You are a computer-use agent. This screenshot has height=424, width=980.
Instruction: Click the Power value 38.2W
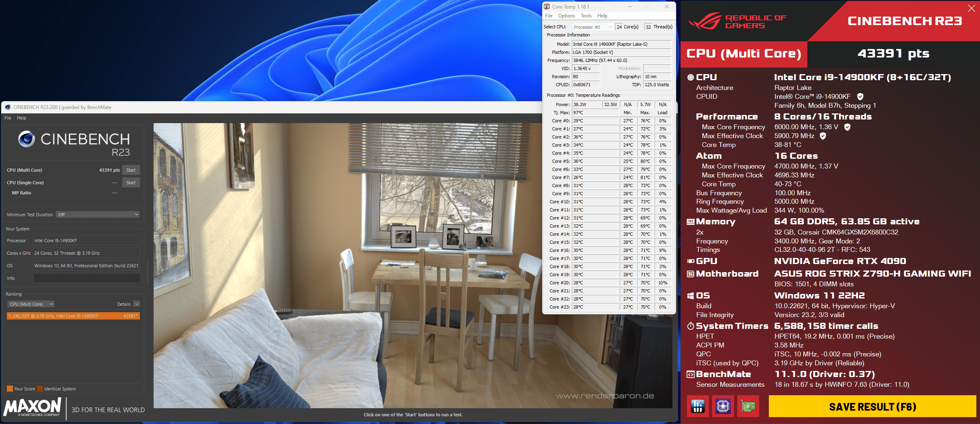click(x=587, y=104)
